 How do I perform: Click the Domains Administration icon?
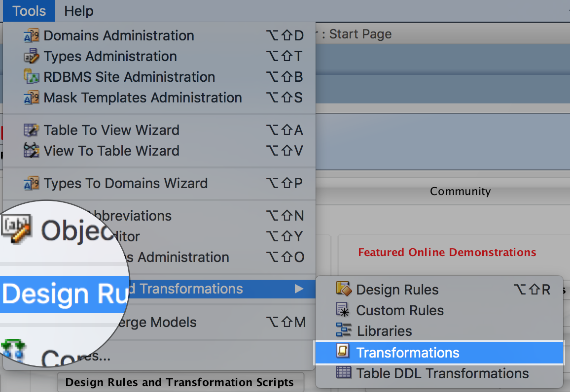coord(32,35)
